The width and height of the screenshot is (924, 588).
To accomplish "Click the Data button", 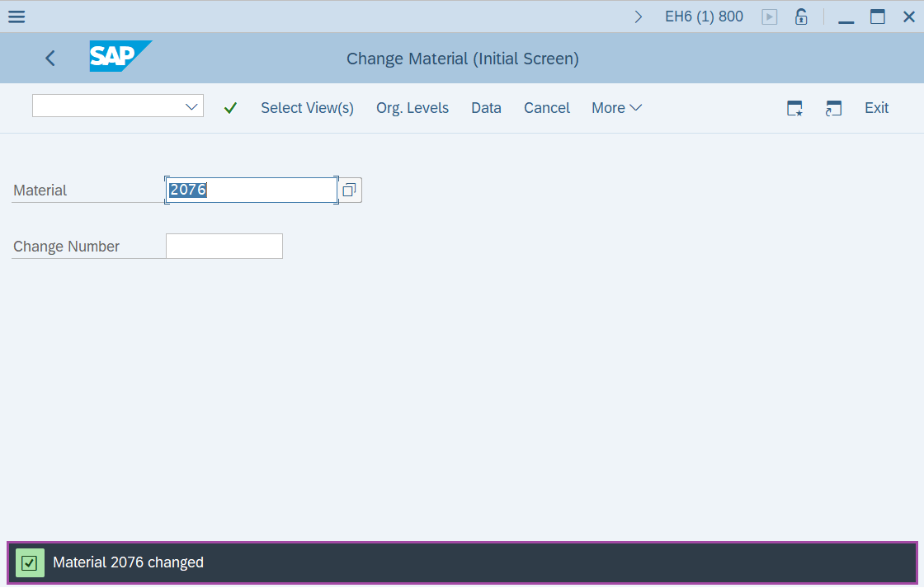I will pos(486,108).
